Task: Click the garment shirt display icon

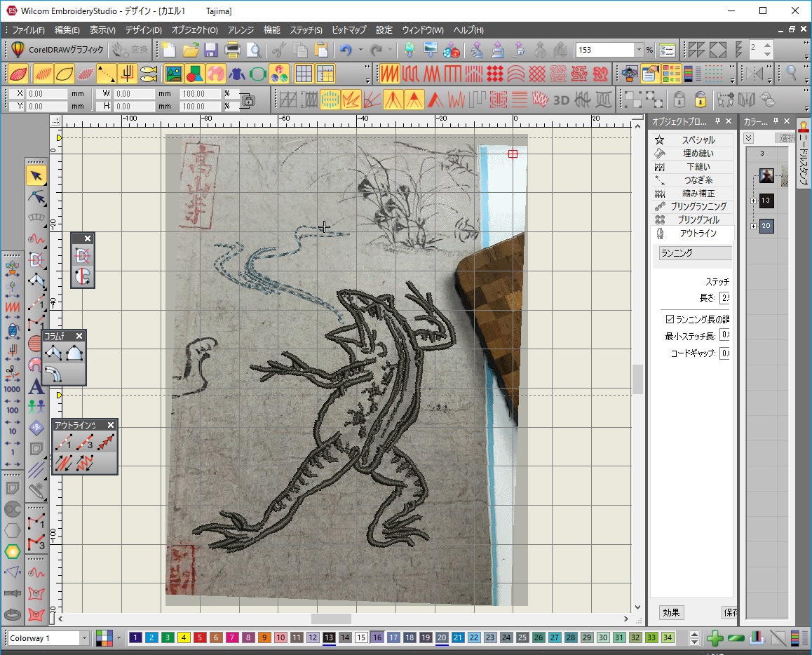Action: pos(237,74)
